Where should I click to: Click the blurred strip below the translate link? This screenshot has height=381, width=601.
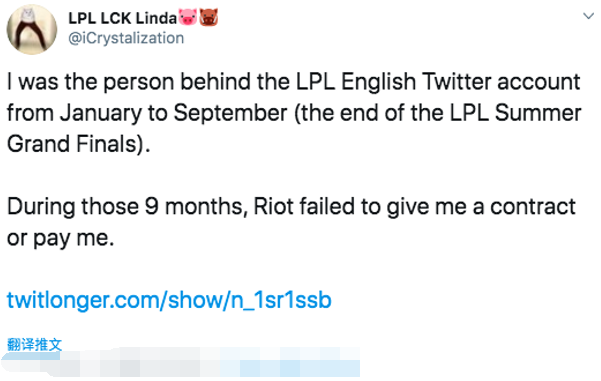(x=180, y=362)
